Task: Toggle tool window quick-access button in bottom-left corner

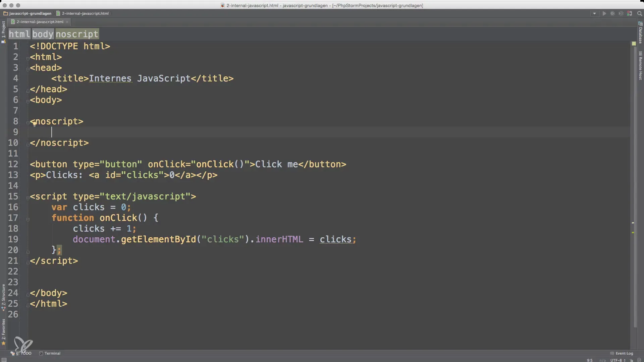Action: pos(4,360)
